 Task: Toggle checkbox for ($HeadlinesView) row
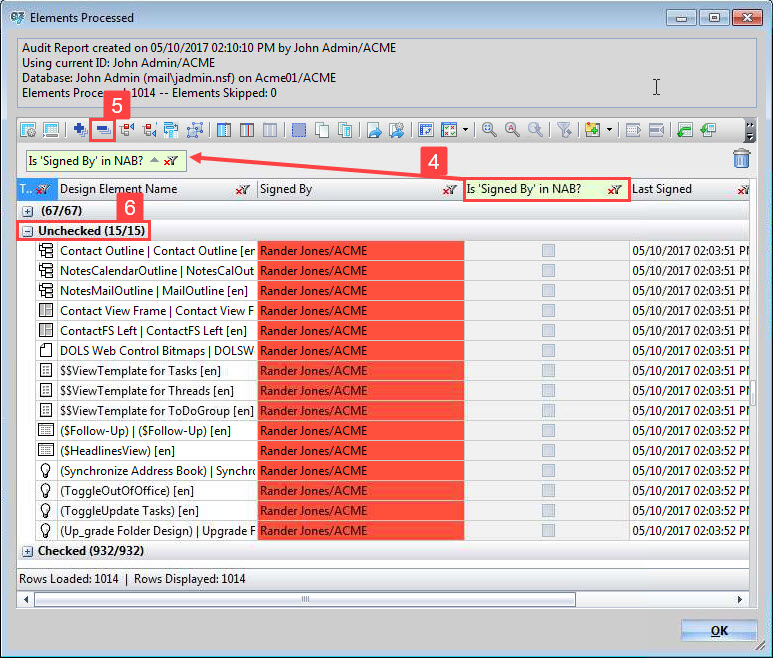coord(548,450)
